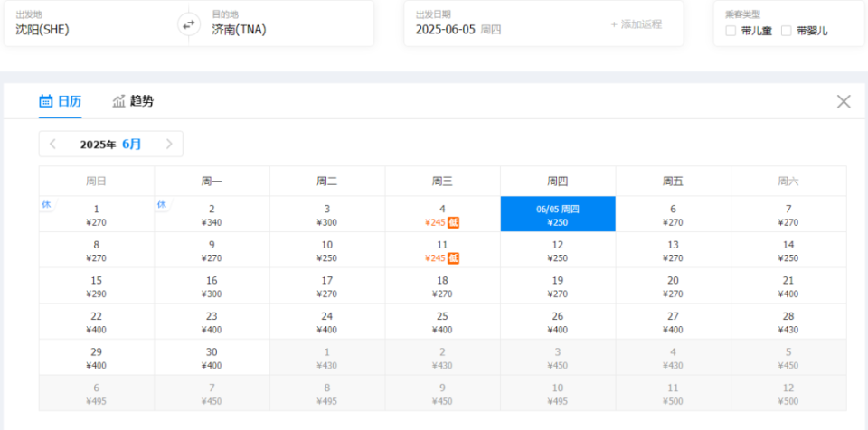Select July 12 greyed cell ¥500
This screenshot has height=430, width=868.
[788, 393]
